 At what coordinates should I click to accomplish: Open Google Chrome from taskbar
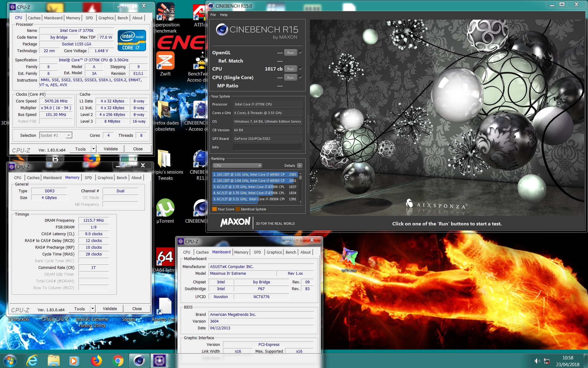117,361
